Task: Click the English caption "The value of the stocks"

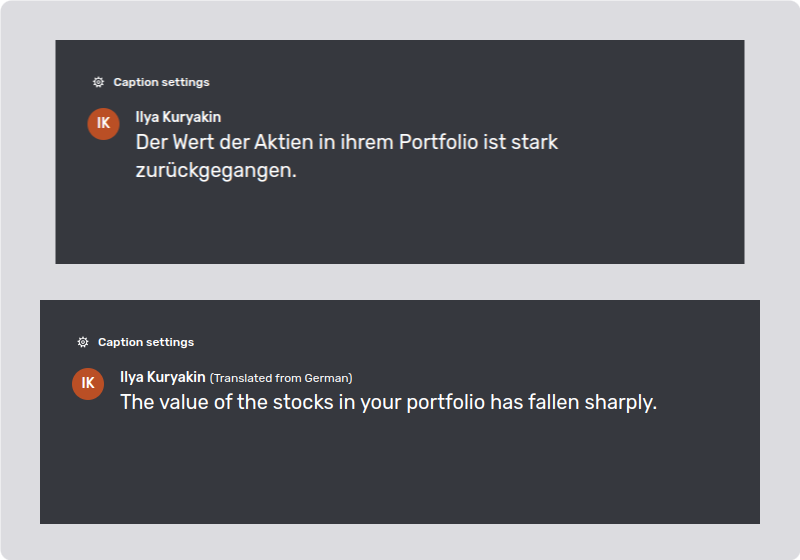Action: tap(388, 402)
